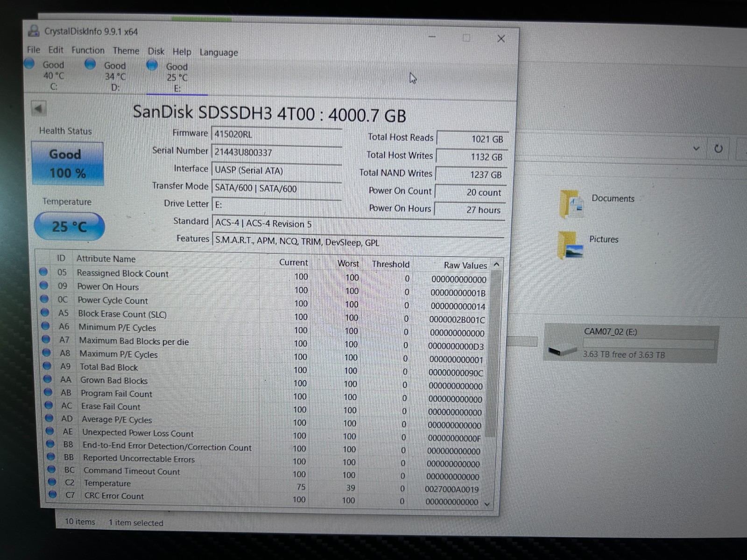
Task: Click the Good 100 % health status button
Action: click(x=67, y=163)
